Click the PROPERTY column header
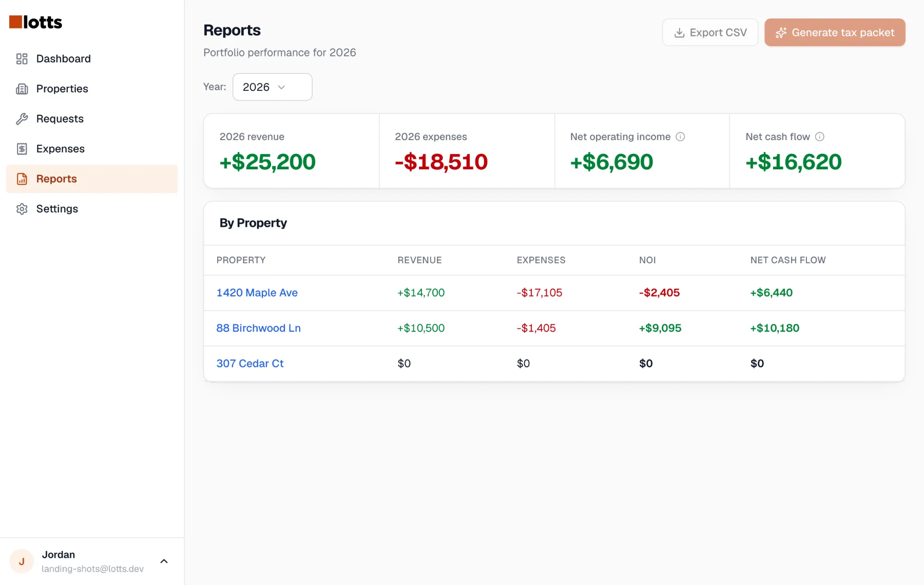This screenshot has width=924, height=585. tap(241, 260)
